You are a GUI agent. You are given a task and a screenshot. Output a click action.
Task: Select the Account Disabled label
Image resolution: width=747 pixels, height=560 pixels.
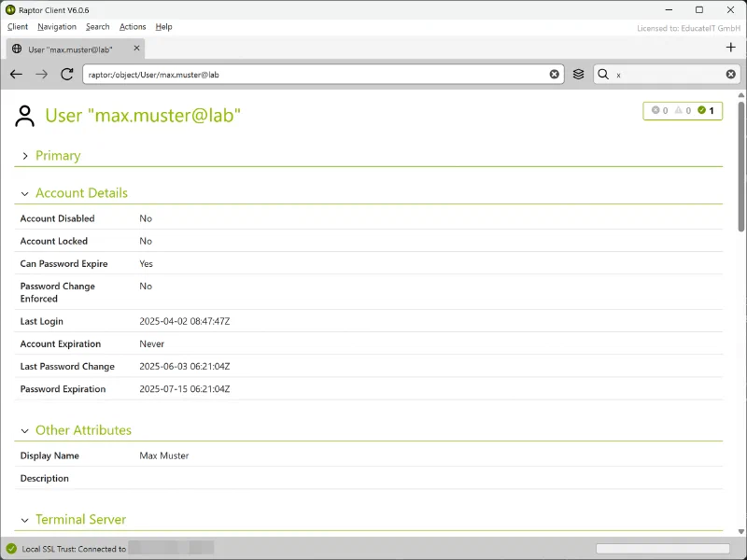pyautogui.click(x=57, y=218)
